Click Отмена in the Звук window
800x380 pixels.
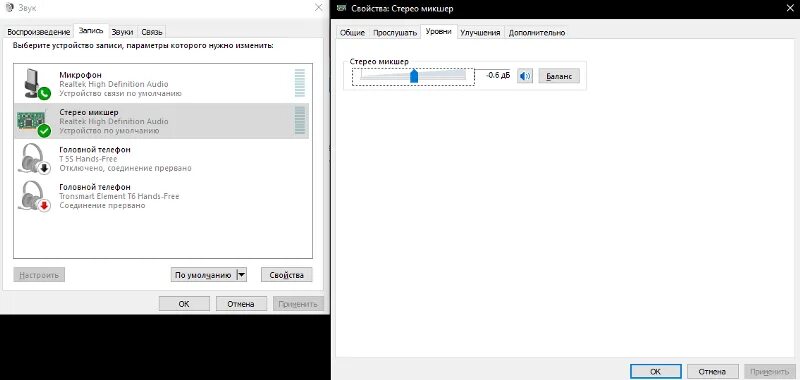(x=241, y=303)
